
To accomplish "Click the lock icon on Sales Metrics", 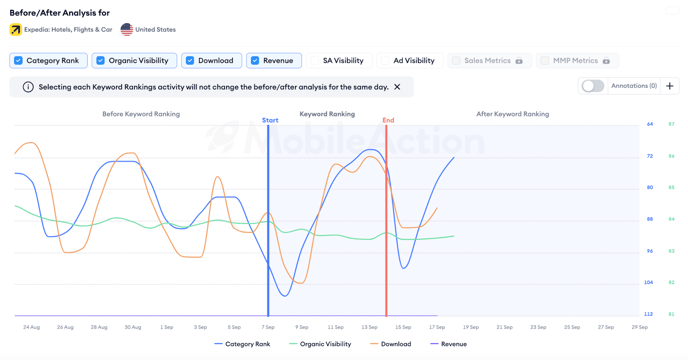I will pos(519,61).
